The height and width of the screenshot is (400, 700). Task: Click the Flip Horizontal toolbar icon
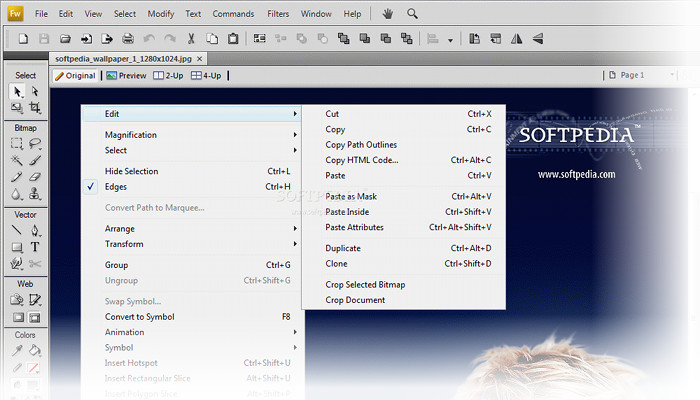(x=517, y=39)
